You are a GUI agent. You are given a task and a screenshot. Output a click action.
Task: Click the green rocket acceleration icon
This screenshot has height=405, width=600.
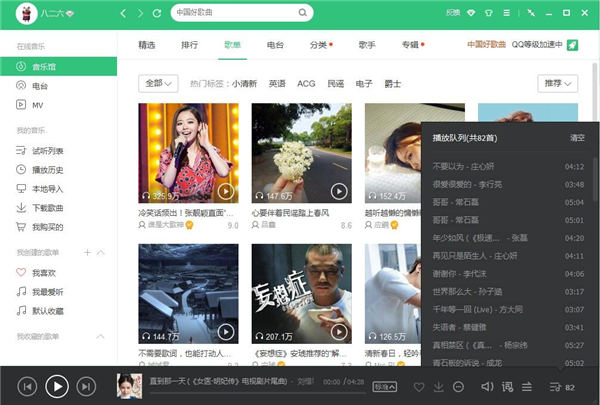(572, 45)
